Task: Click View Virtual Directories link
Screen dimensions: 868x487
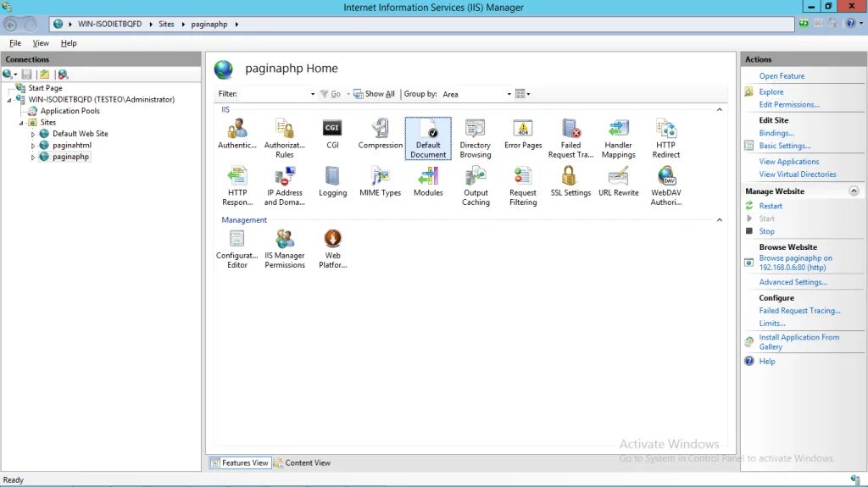Action: pos(797,174)
